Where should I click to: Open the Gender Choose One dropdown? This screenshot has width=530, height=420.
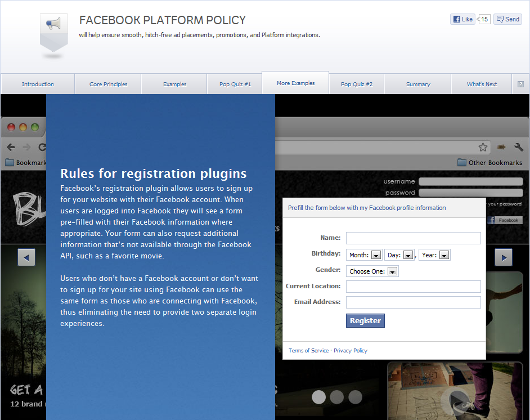372,271
